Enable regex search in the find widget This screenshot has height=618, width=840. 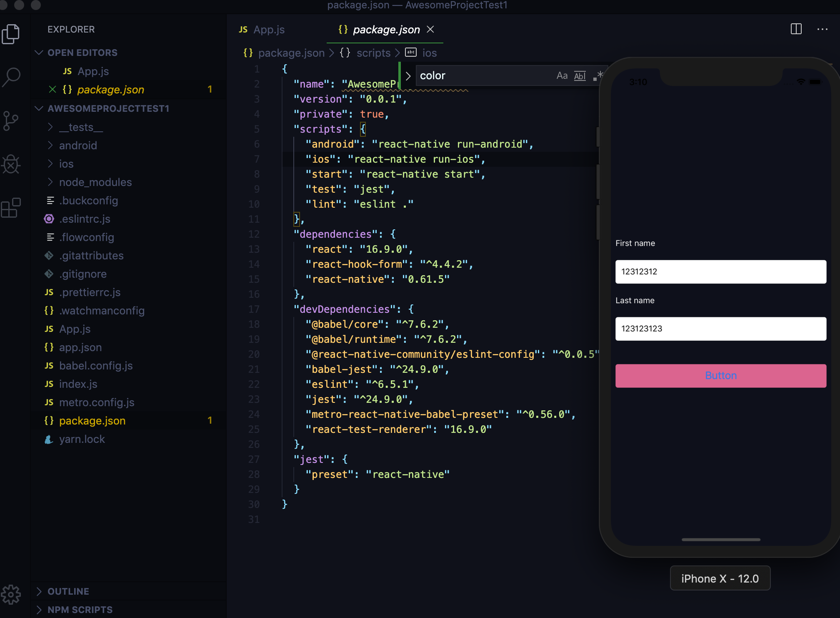(x=598, y=75)
